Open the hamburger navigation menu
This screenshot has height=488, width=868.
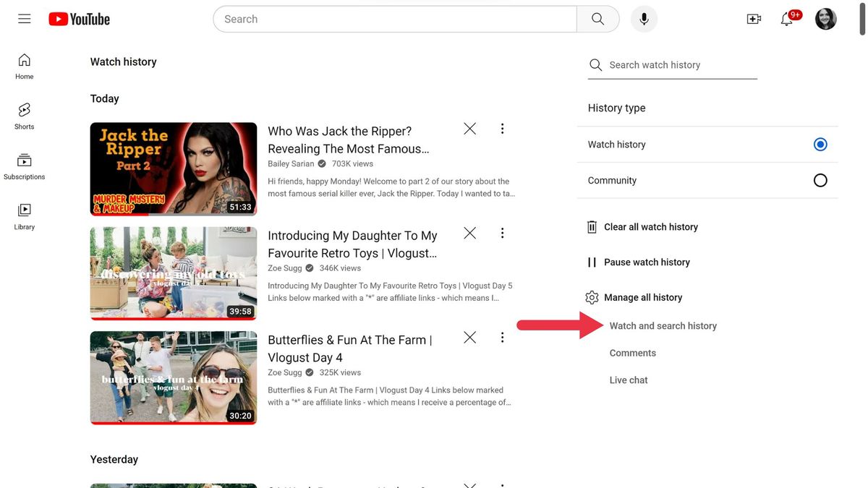24,19
